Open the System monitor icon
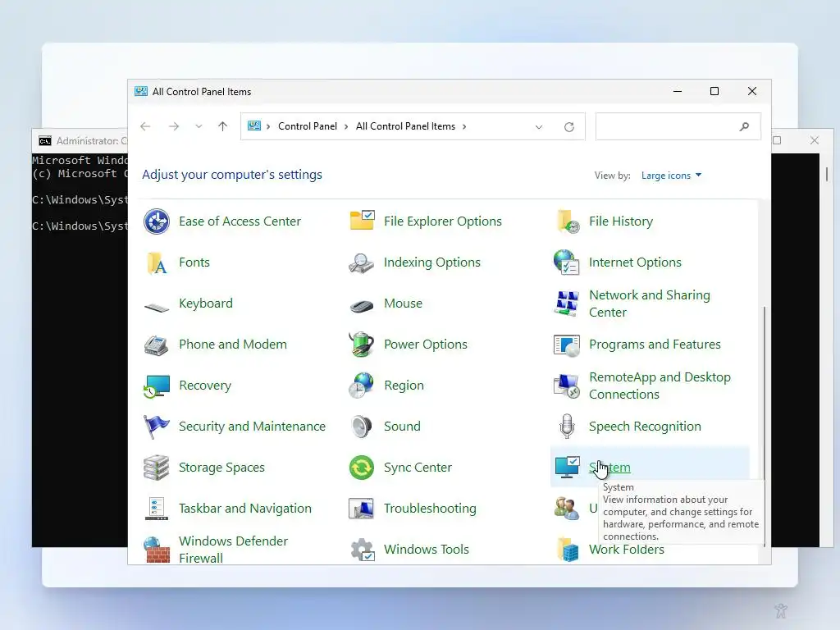840x630 pixels. tap(567, 468)
